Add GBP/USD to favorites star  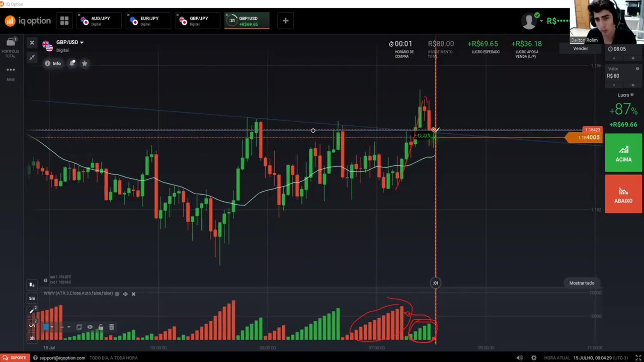85,63
